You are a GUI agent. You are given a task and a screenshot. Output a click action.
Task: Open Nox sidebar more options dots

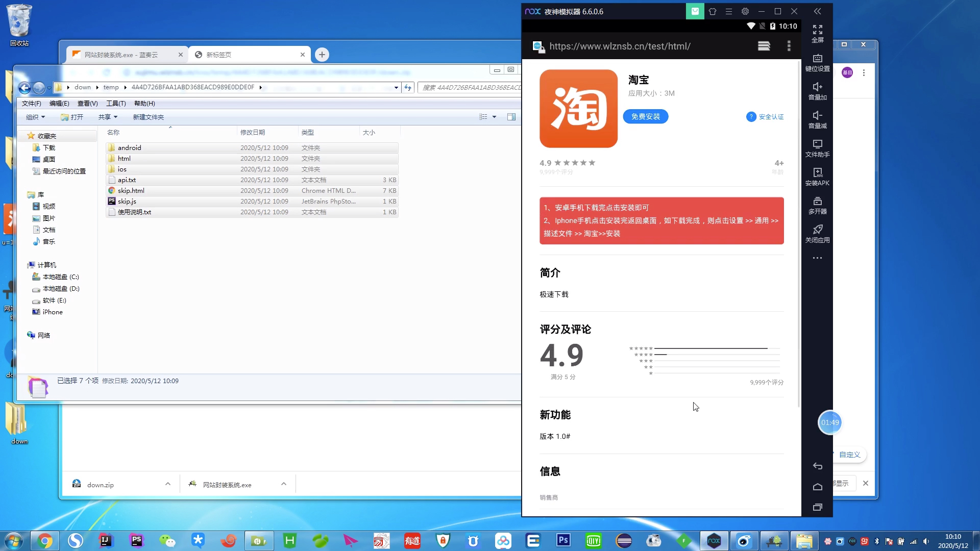click(817, 258)
